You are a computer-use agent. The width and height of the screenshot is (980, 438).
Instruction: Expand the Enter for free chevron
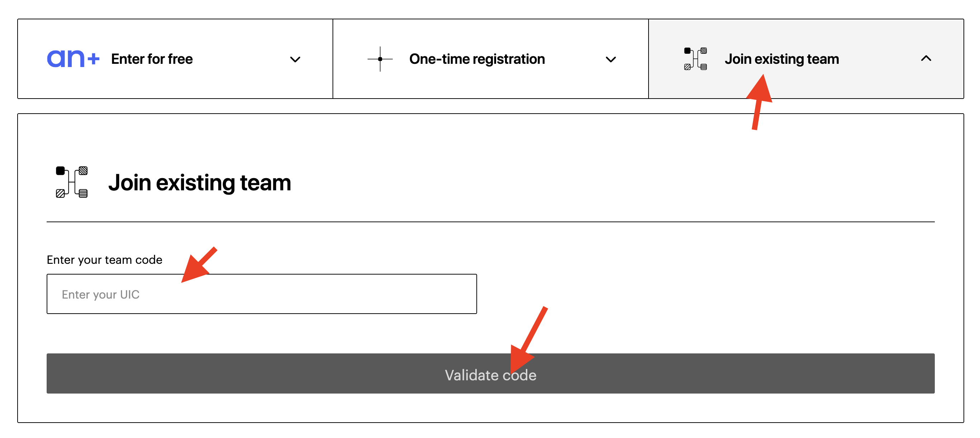click(295, 59)
